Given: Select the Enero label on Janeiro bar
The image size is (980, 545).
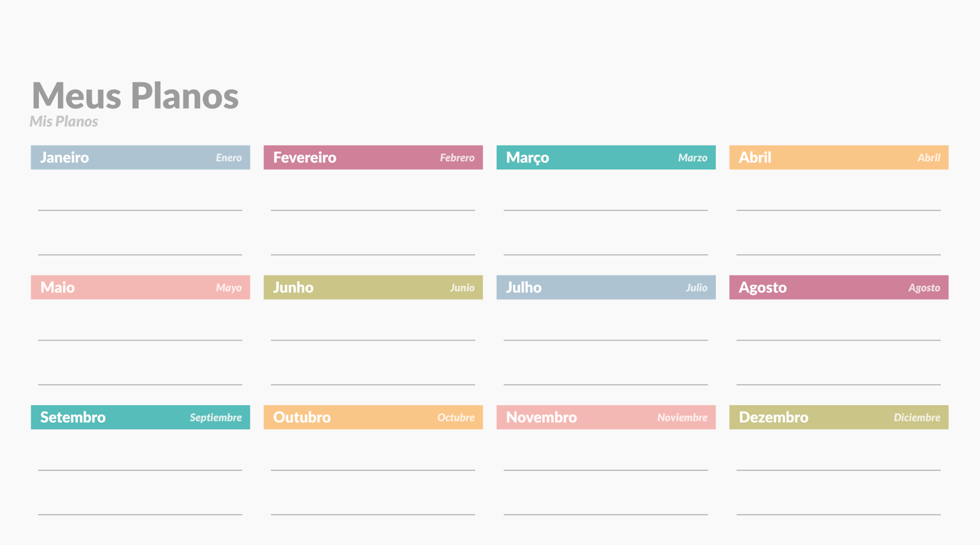Looking at the screenshot, I should (228, 157).
